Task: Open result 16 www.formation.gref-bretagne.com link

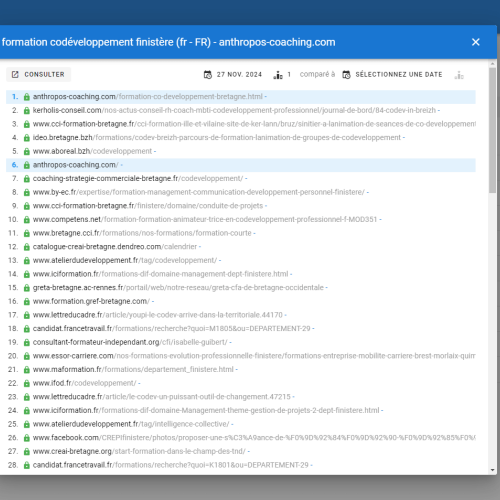Action: pyautogui.click(x=91, y=301)
